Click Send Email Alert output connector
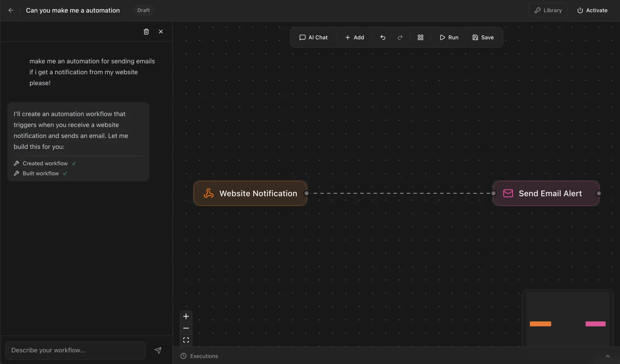This screenshot has width=620, height=364. (x=599, y=193)
